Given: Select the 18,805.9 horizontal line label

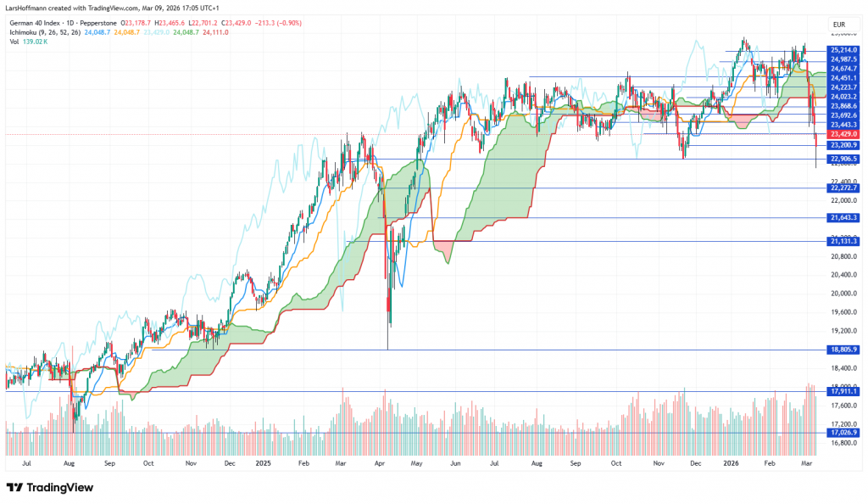Looking at the screenshot, I should (844, 350).
